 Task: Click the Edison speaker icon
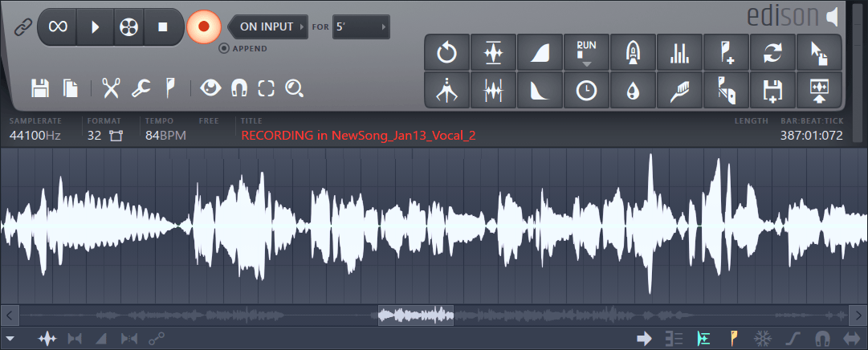pyautogui.click(x=831, y=17)
